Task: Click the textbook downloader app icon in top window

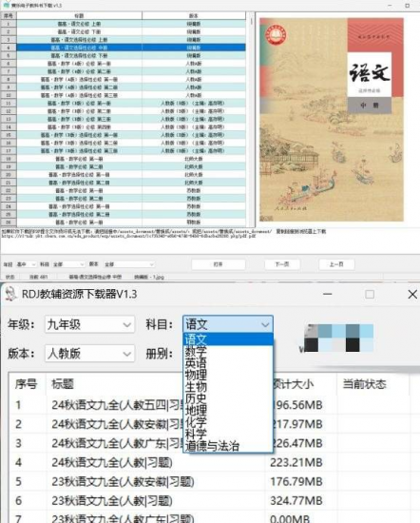Action: pyautogui.click(x=6, y=5)
